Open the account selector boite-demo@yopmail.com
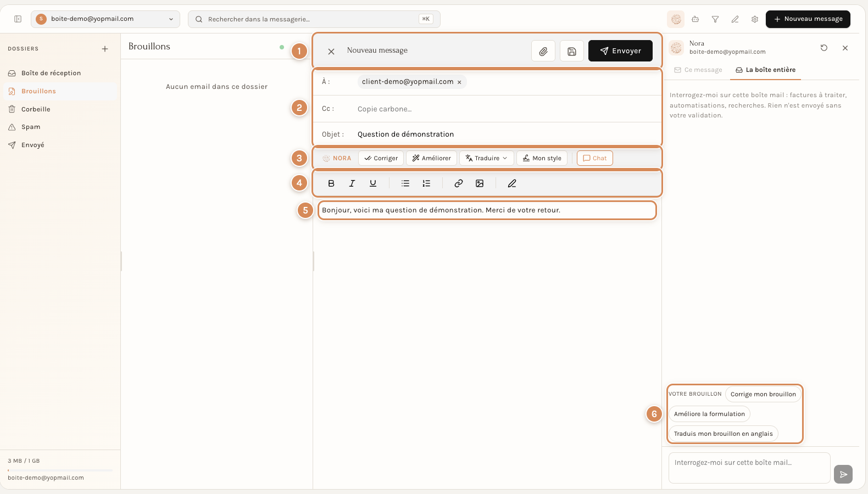 tap(105, 19)
